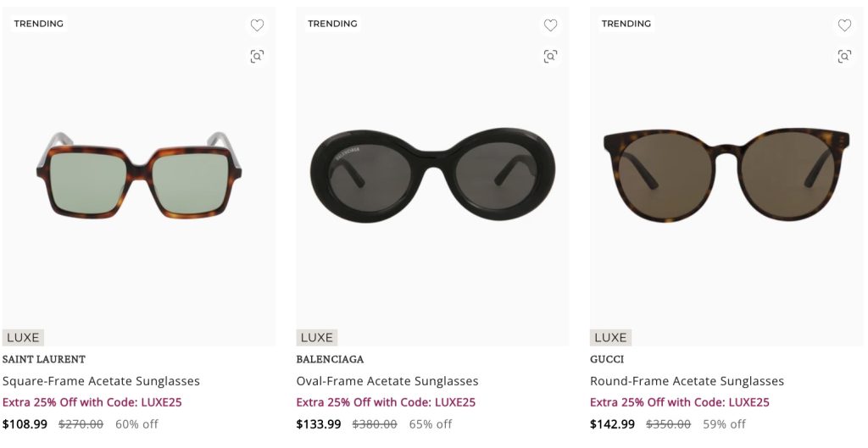Open visual search for Balenciaga sunglasses
This screenshot has width=868, height=448.
[x=551, y=56]
